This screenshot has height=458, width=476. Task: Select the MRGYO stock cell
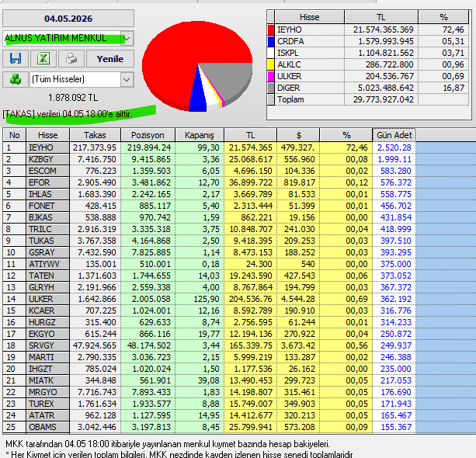[47, 392]
